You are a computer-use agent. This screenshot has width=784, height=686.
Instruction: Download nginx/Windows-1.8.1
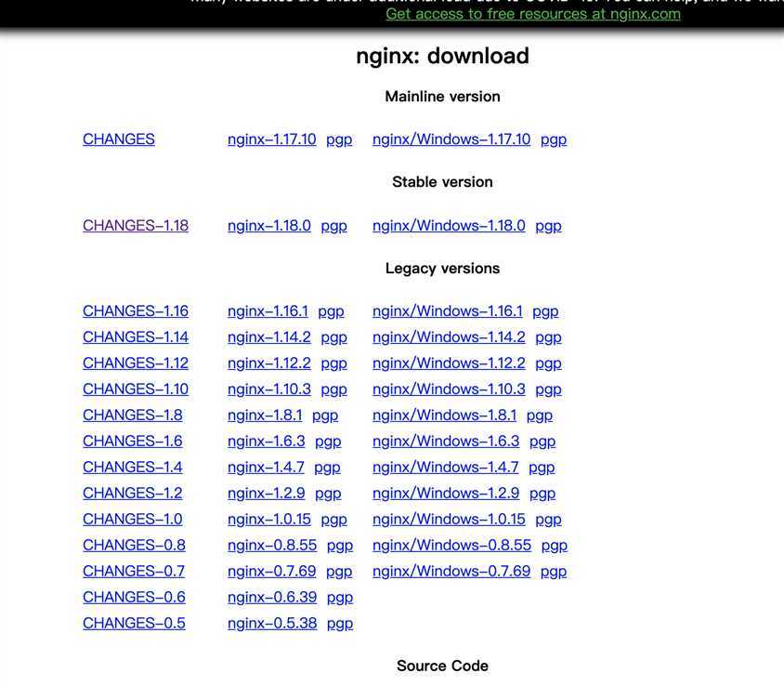point(445,416)
